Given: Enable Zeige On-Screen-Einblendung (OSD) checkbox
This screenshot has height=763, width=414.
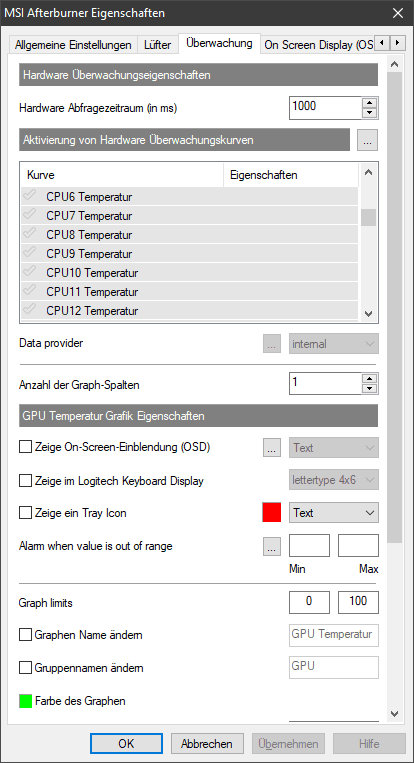Looking at the screenshot, I should click(25, 447).
